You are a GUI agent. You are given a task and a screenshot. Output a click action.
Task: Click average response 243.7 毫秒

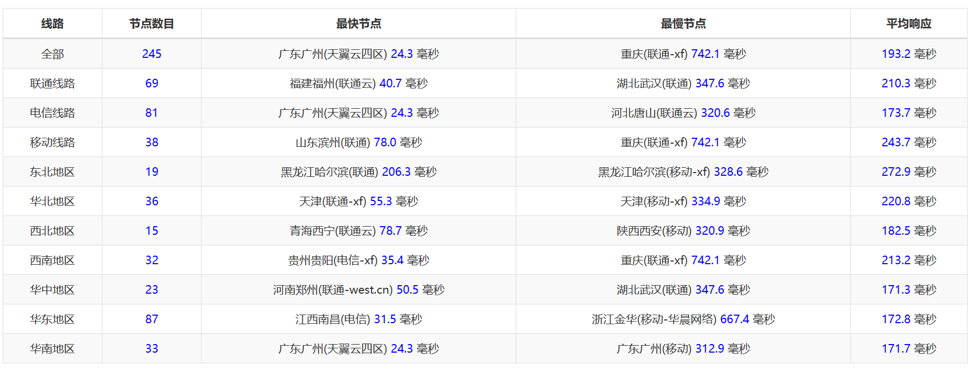(909, 142)
